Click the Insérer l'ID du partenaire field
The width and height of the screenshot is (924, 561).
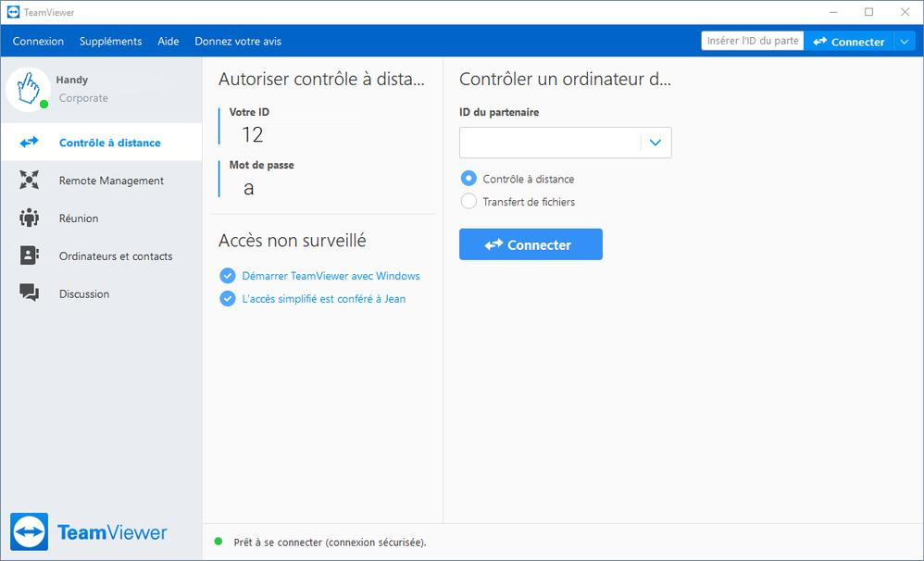coord(752,42)
